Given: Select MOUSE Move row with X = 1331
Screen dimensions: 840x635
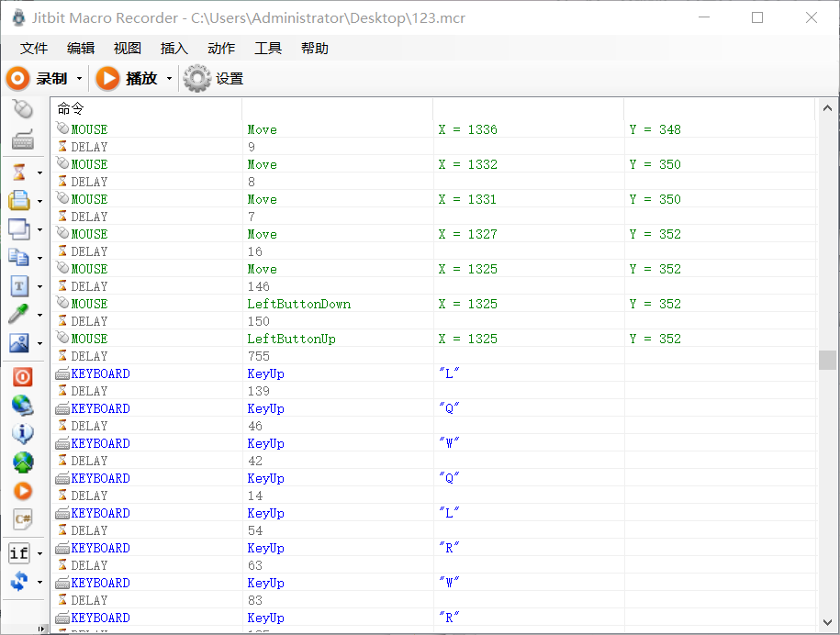Looking at the screenshot, I should [x=433, y=198].
